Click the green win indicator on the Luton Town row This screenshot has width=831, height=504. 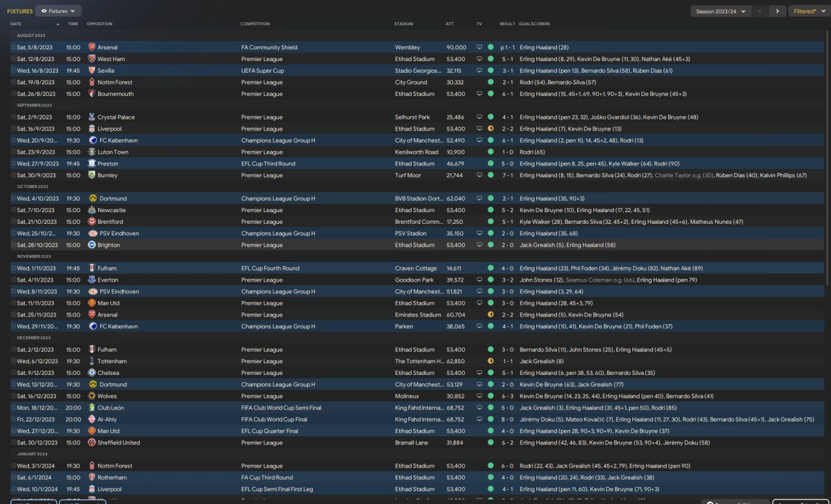pos(490,152)
